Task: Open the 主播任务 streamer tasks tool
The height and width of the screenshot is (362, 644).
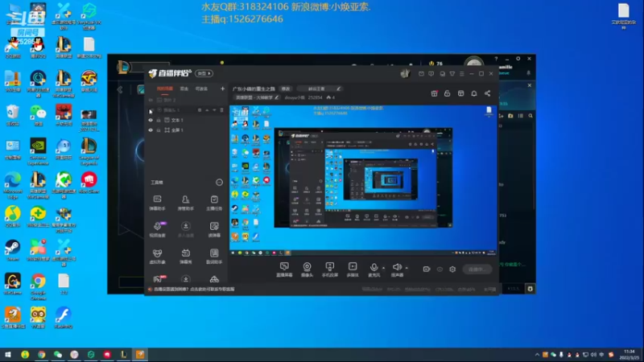Action: 214,203
